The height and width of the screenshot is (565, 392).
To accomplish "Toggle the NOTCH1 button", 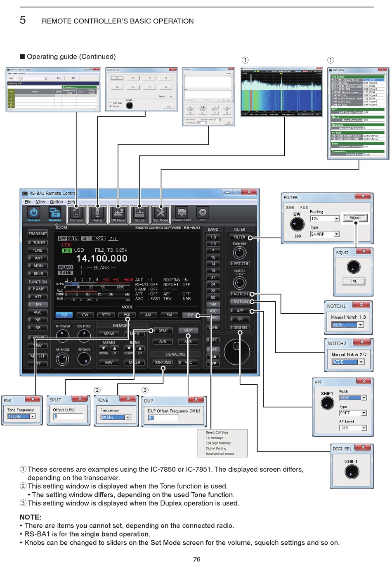I will (x=239, y=294).
